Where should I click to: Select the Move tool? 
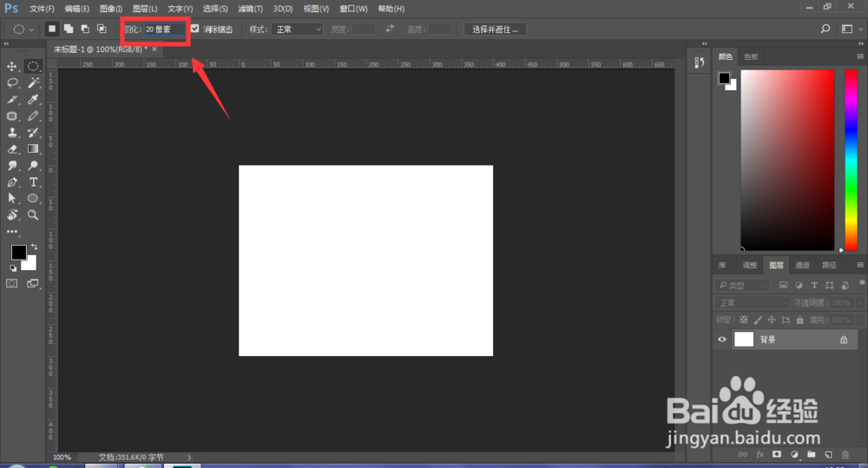[x=11, y=67]
